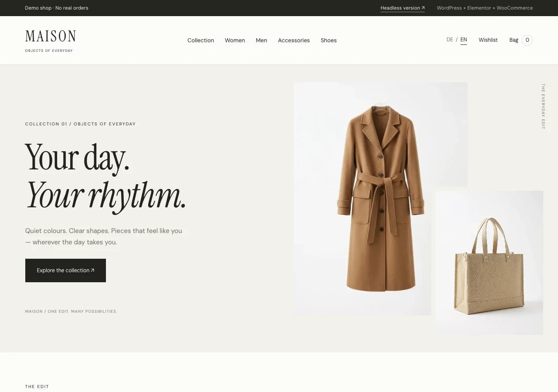Click 'COLLECTION 01 / OBJECTS OF EVERYDAY' label
The height and width of the screenshot is (392, 558).
click(x=80, y=124)
